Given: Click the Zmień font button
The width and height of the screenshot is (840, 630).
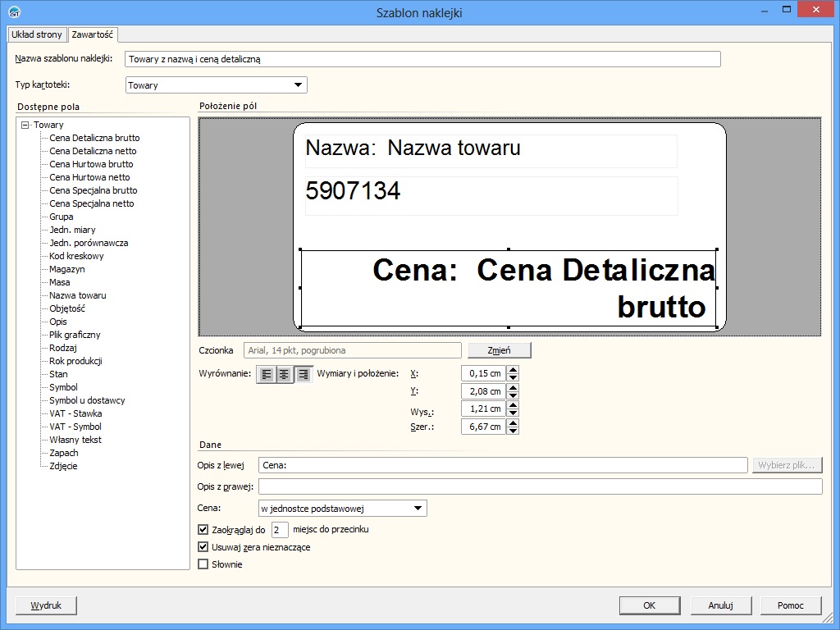Looking at the screenshot, I should pos(499,350).
